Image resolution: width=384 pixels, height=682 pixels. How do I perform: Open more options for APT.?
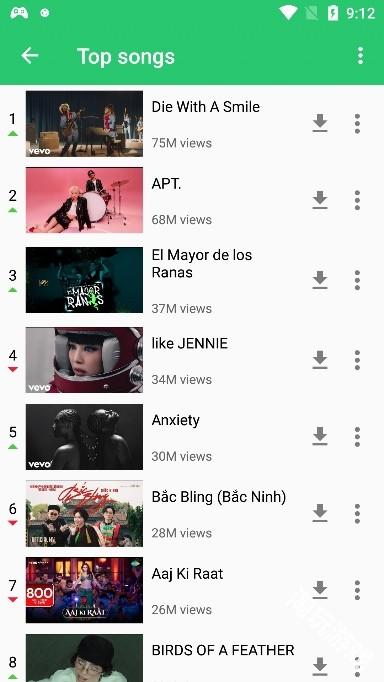(x=357, y=200)
